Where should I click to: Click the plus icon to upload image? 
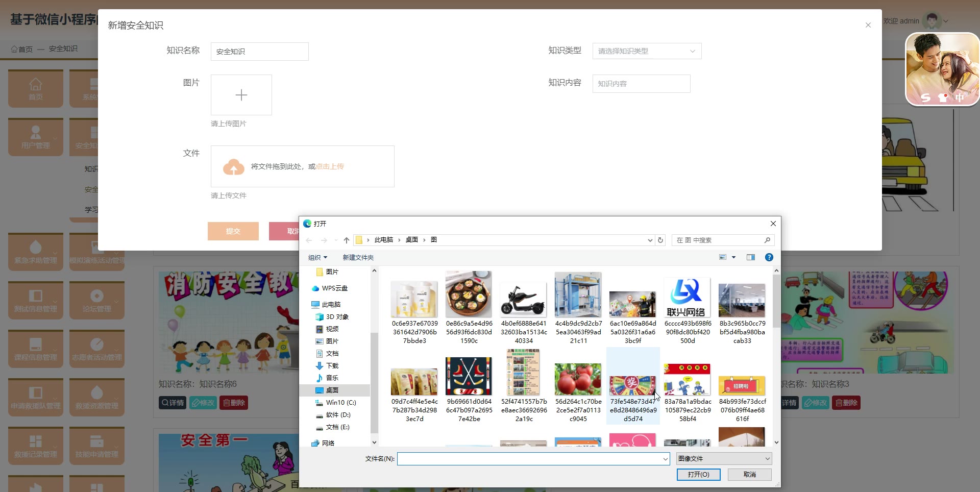coord(241,95)
